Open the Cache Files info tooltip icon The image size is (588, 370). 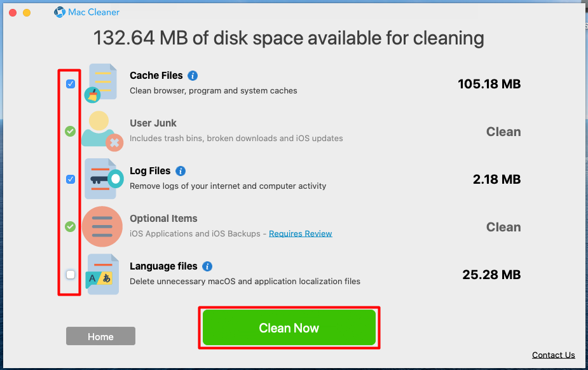point(193,76)
